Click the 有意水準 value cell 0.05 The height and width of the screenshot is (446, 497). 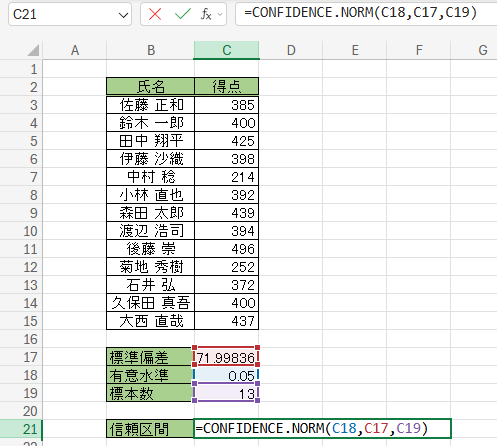[x=226, y=375]
